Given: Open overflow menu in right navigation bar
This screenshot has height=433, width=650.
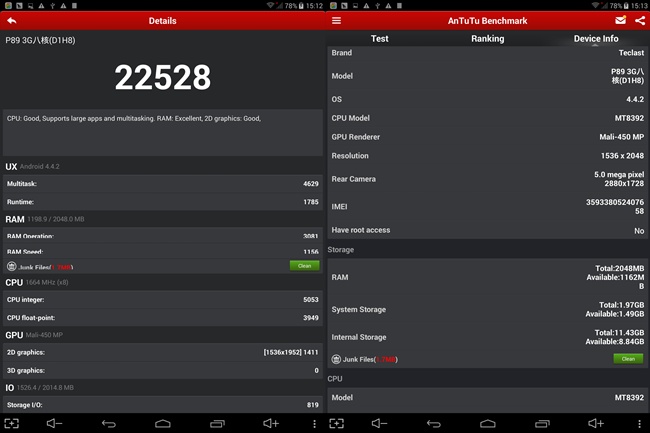Looking at the screenshot, I should pos(639,423).
